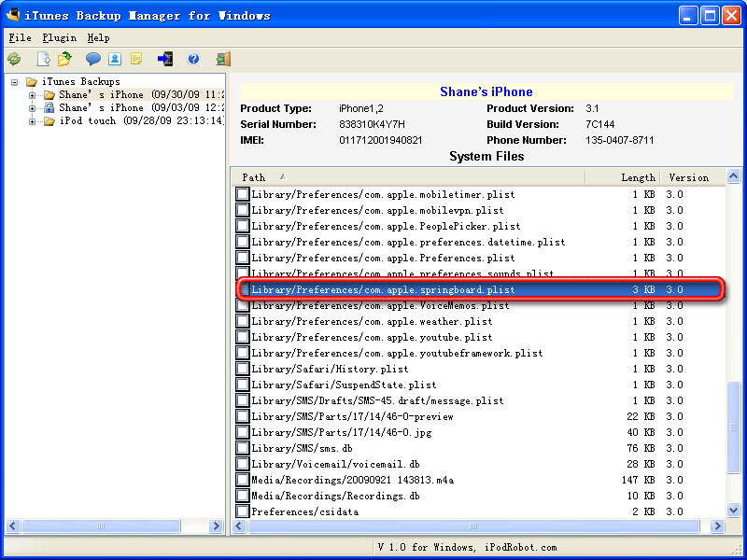747x560 pixels.
Task: Click the folder icon of the 09/30/09 backup
Action: (49, 95)
